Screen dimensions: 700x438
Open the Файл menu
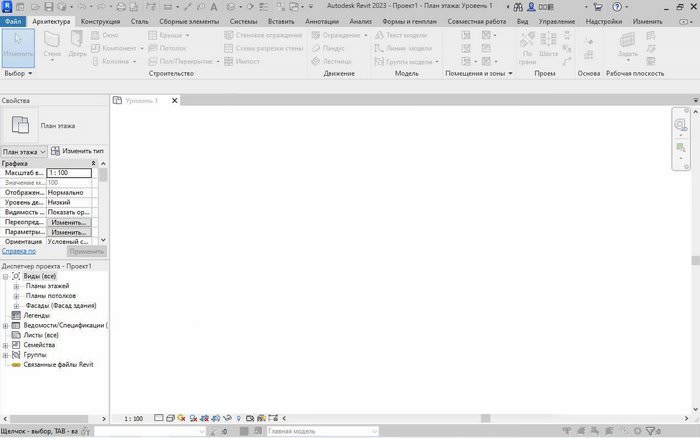(x=13, y=20)
